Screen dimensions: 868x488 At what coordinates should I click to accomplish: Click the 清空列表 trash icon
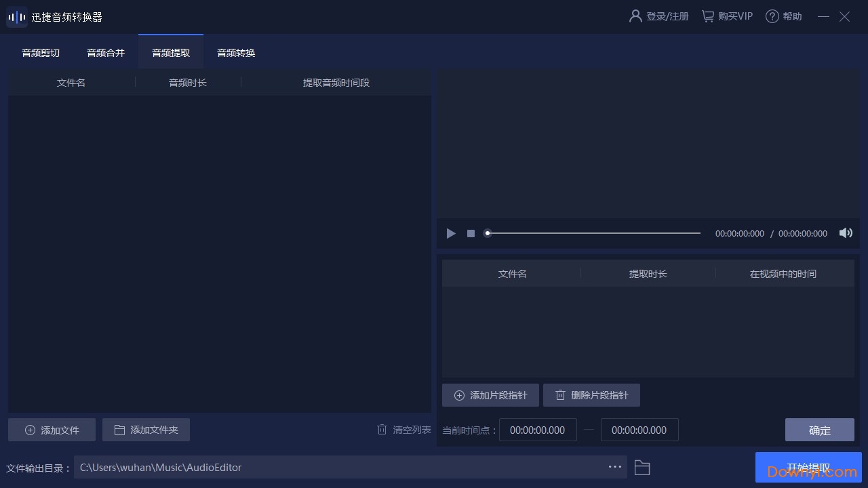(382, 429)
